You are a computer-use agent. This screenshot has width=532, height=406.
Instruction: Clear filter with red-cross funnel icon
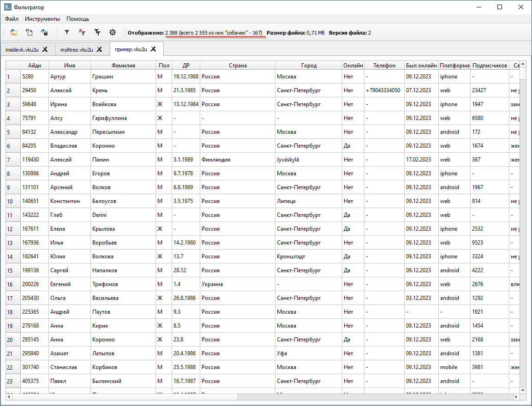tap(82, 33)
